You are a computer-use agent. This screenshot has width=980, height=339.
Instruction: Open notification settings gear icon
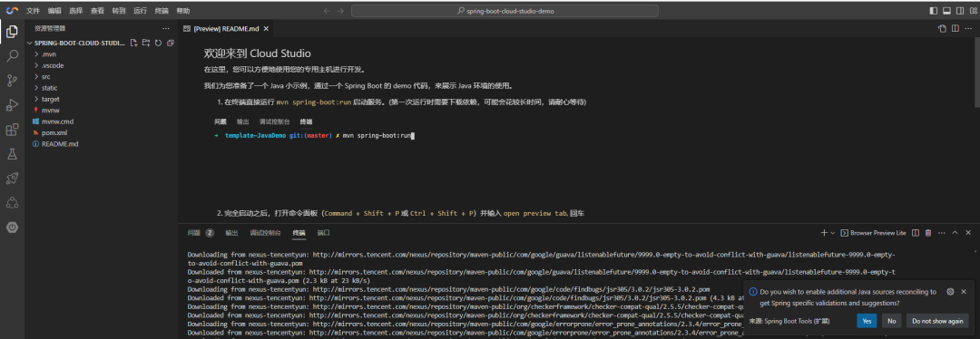tap(950, 292)
